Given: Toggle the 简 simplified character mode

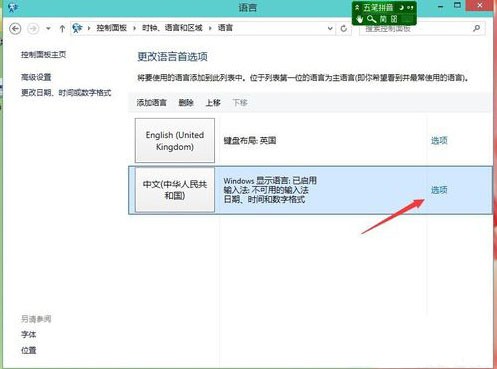Looking at the screenshot, I should pos(383,19).
